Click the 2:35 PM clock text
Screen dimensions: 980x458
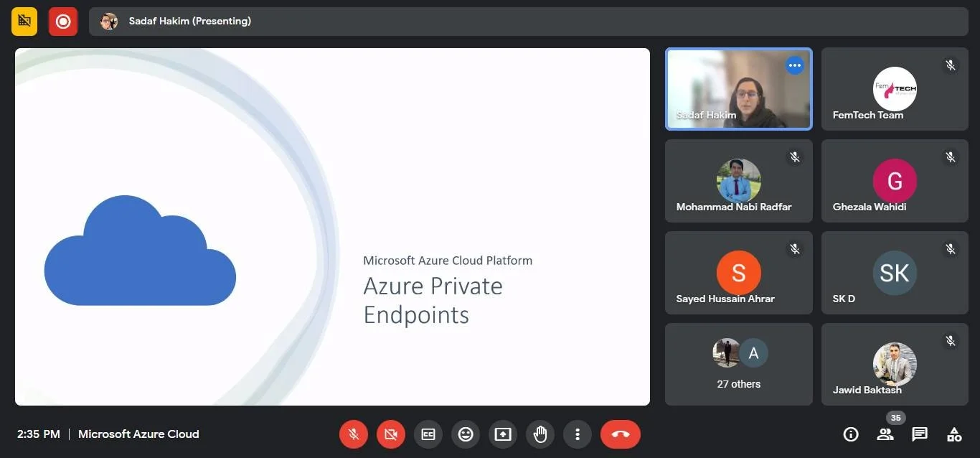click(39, 434)
